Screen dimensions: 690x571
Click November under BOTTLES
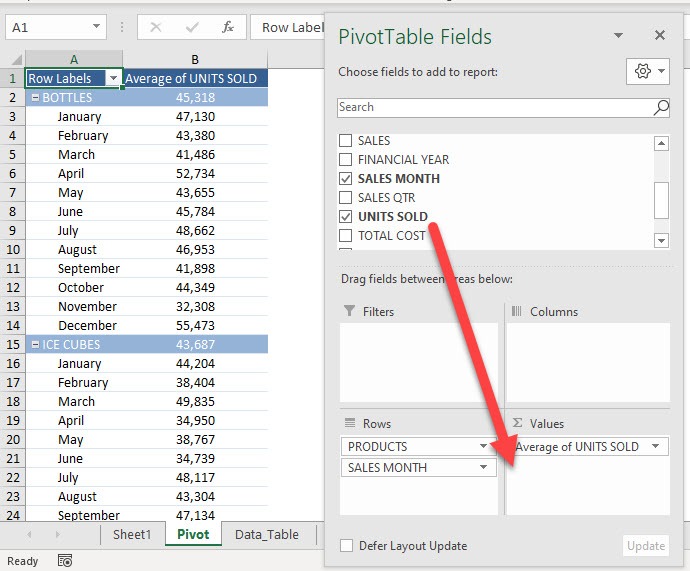(87, 307)
